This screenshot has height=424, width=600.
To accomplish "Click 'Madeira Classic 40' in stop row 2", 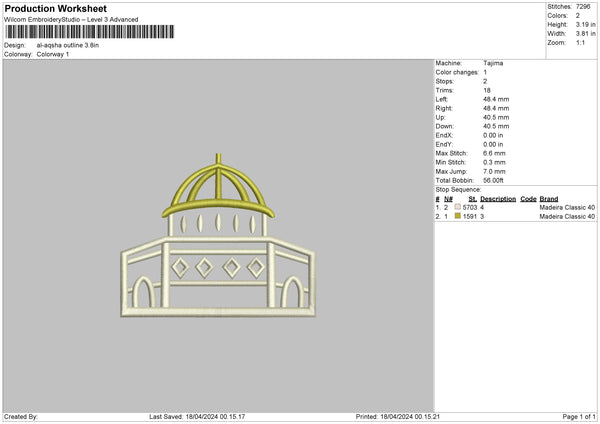I will coord(567,217).
